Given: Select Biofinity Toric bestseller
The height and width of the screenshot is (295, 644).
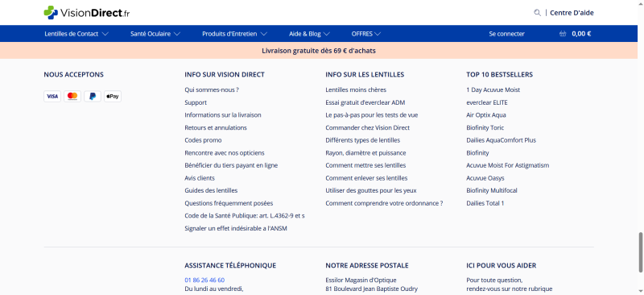Looking at the screenshot, I should pyautogui.click(x=485, y=127).
